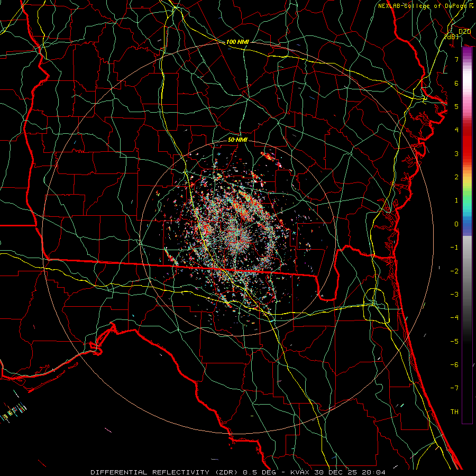Click the "TH" label on the scale
The height and width of the screenshot is (476, 476).
[454, 412]
